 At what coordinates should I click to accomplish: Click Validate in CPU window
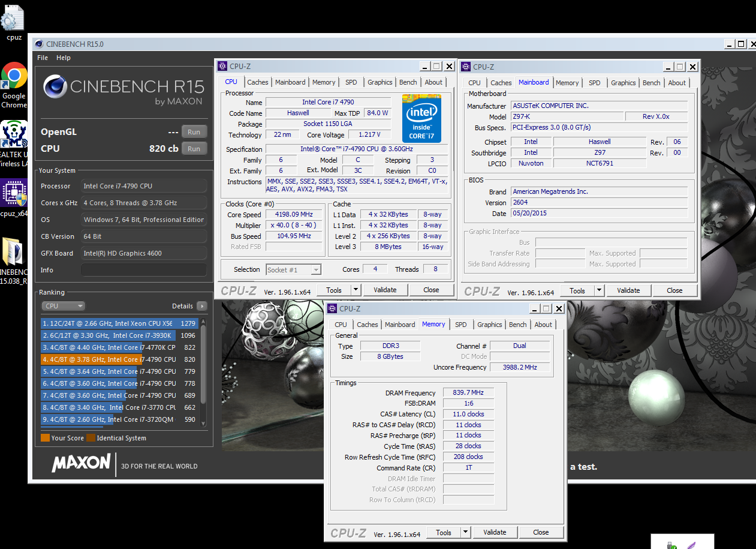pos(385,290)
